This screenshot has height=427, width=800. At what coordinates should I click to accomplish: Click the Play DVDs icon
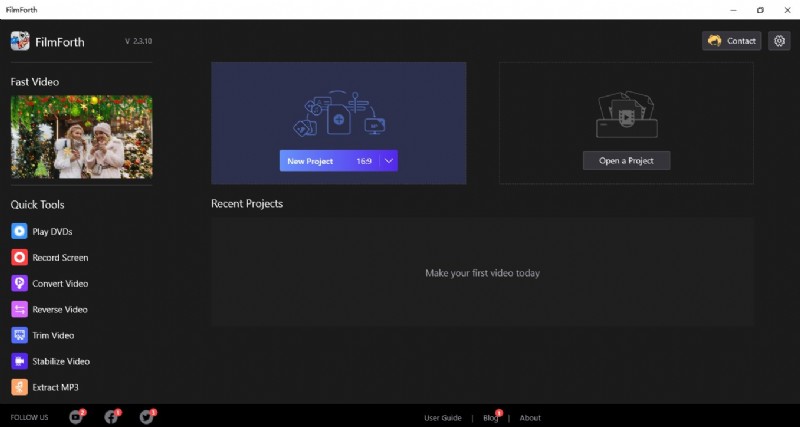point(19,231)
